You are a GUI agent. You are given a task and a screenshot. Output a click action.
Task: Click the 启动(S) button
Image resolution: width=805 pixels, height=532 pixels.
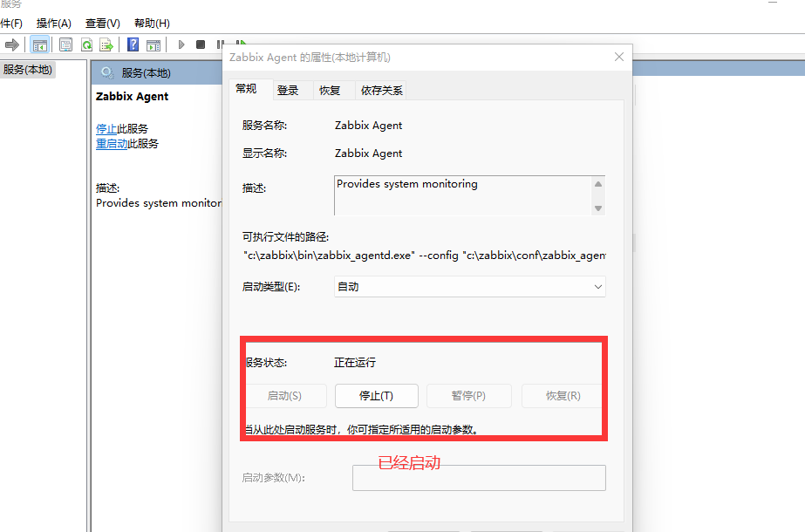tap(285, 396)
